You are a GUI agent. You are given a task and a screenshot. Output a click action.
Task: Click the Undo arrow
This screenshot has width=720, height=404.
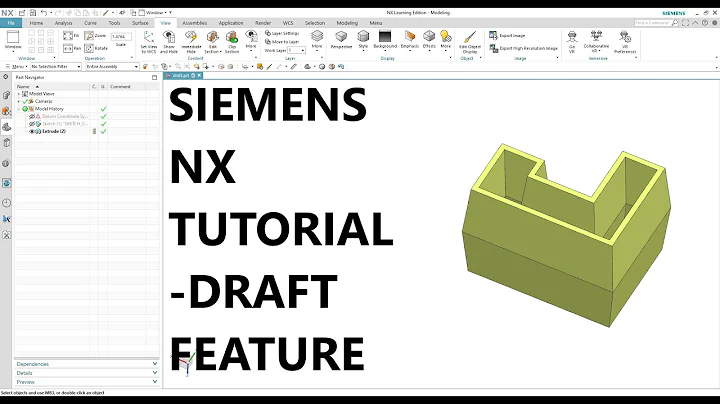pyautogui.click(x=44, y=13)
